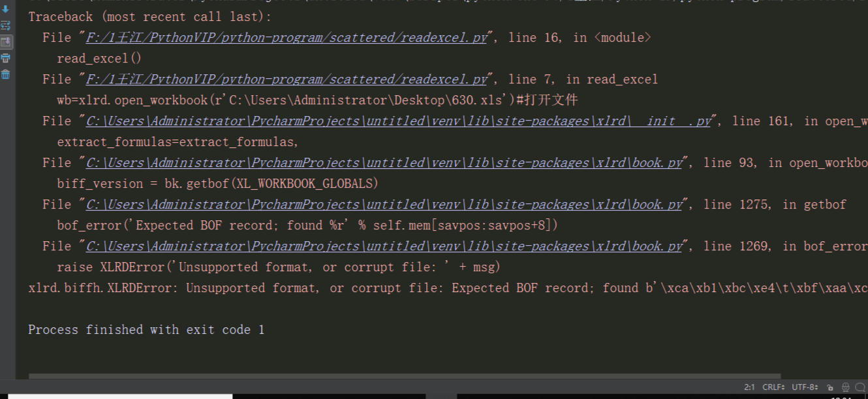This screenshot has width=868, height=399.
Task: Click the 'wb=xlrd.open_workbook' code line
Action: [x=317, y=100]
